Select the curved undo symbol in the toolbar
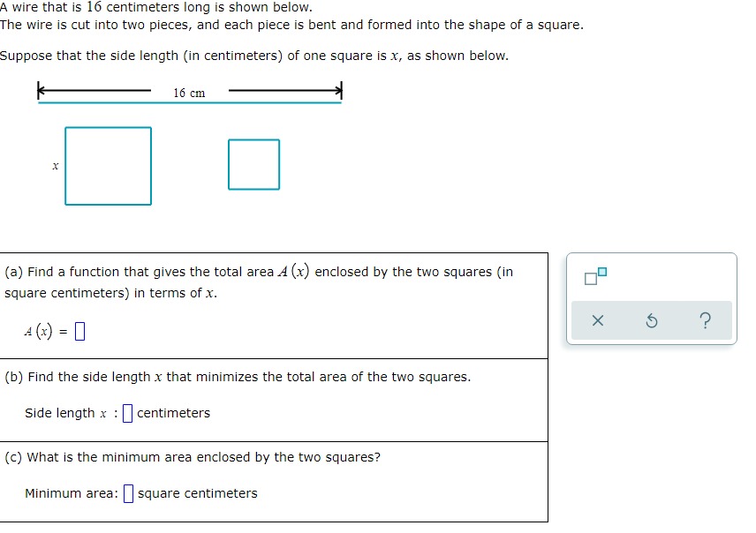 [651, 321]
